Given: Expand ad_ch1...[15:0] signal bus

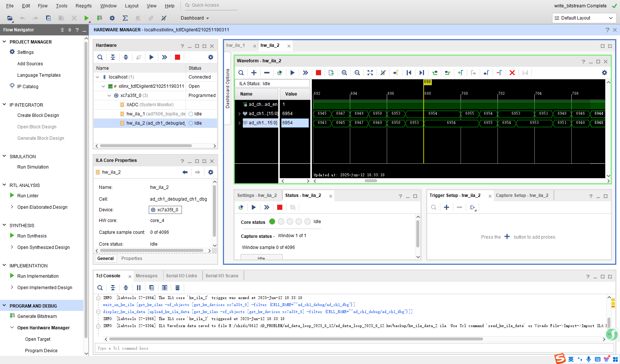Looking at the screenshot, I should point(239,114).
